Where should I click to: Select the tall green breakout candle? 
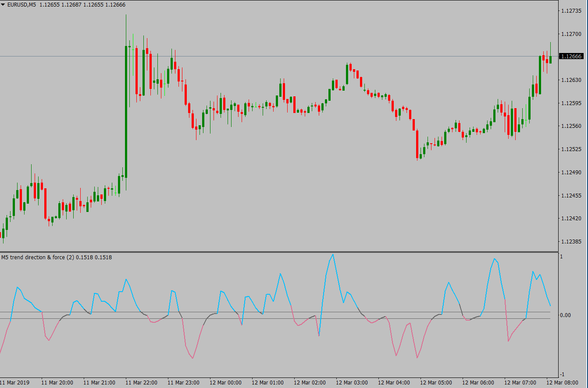126,109
